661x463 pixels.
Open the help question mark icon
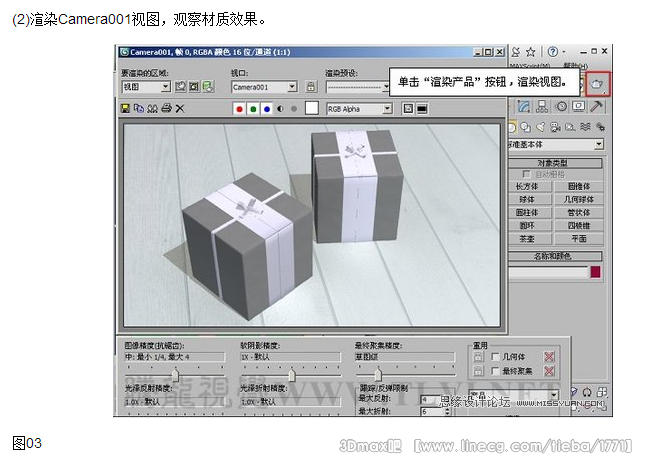click(552, 52)
